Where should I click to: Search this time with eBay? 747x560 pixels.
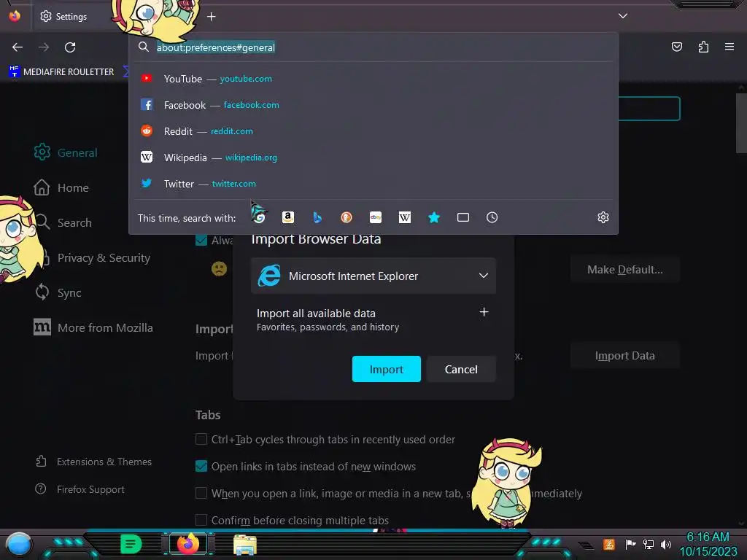coord(376,217)
